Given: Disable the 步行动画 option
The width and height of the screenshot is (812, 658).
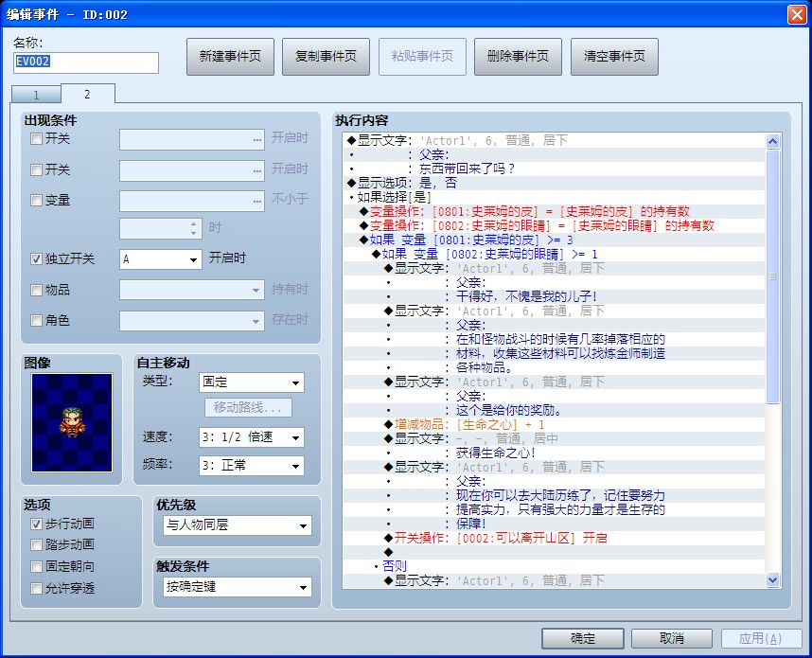Looking at the screenshot, I should 36,524.
